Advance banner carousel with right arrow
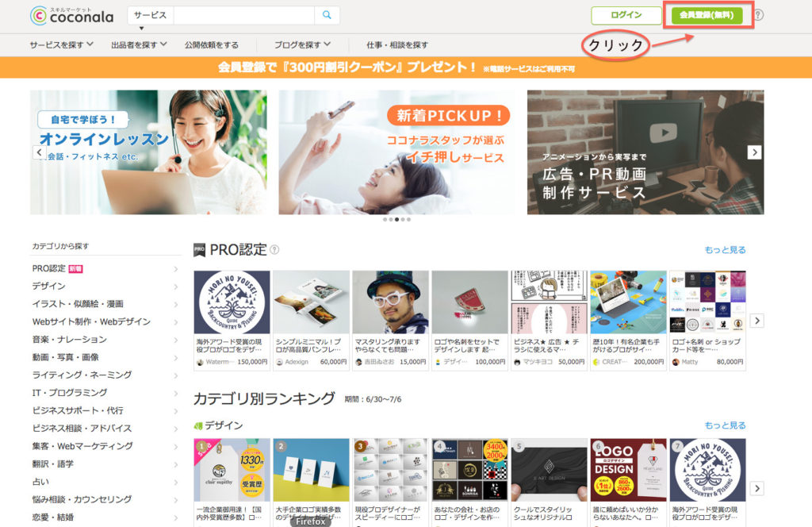Screen dimensions: 812x527 755,152
